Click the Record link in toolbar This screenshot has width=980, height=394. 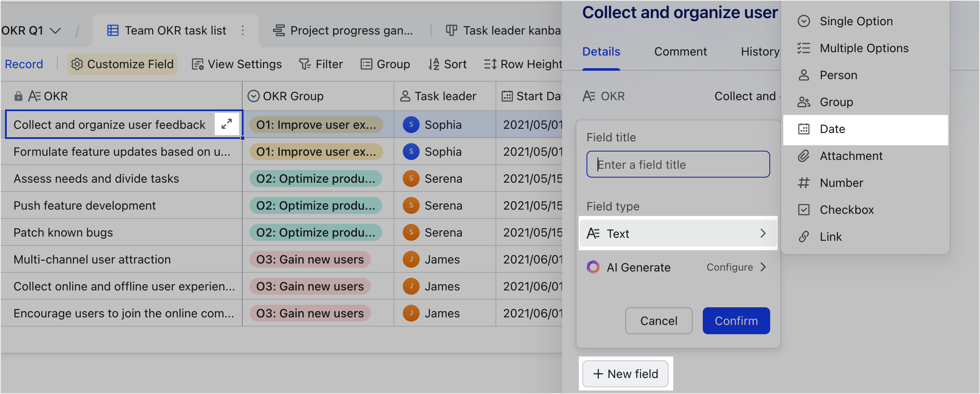point(24,64)
